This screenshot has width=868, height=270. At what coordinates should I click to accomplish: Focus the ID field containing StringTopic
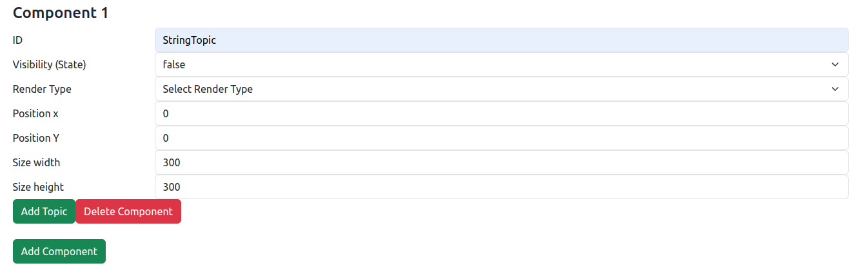[501, 40]
